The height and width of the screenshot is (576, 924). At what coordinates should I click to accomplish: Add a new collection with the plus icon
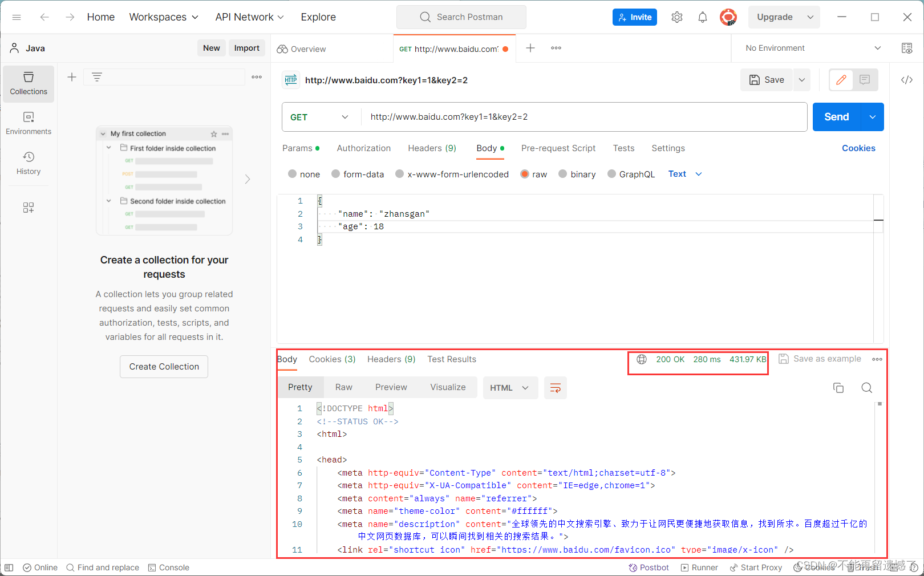pos(72,77)
